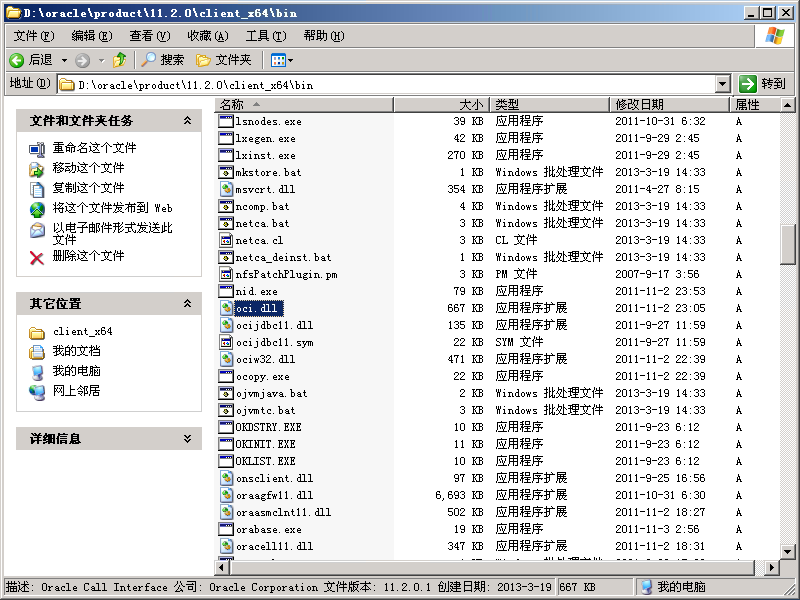Go up one folder level icon
800x600 pixels.
pos(120,60)
